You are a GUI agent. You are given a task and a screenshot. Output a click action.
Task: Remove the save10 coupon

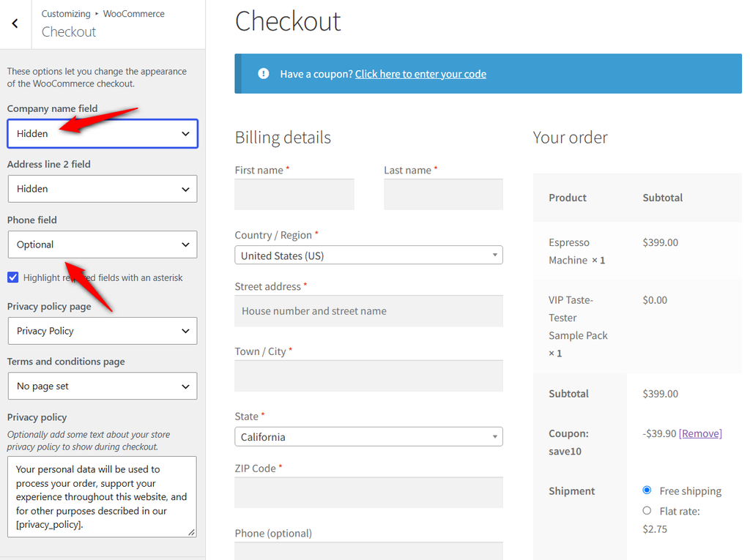tap(700, 433)
